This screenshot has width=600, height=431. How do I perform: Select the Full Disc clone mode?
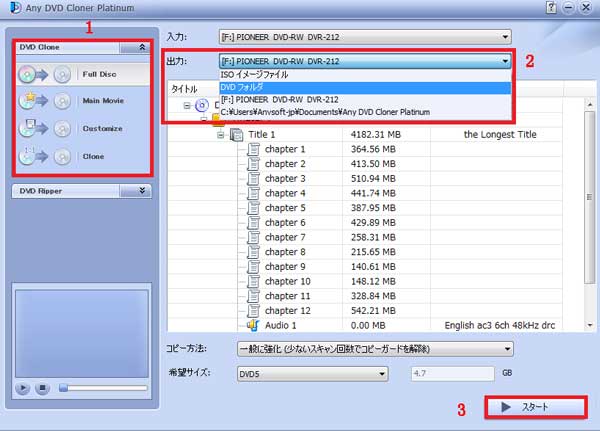pos(83,74)
